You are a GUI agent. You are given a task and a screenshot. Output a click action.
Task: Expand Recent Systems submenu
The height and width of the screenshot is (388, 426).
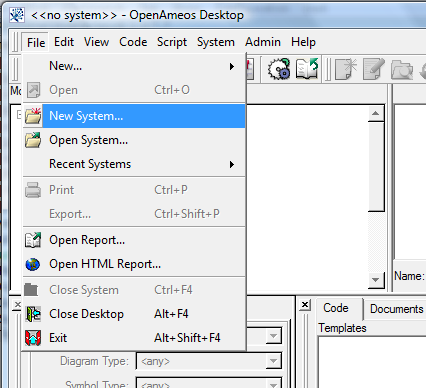(x=134, y=164)
